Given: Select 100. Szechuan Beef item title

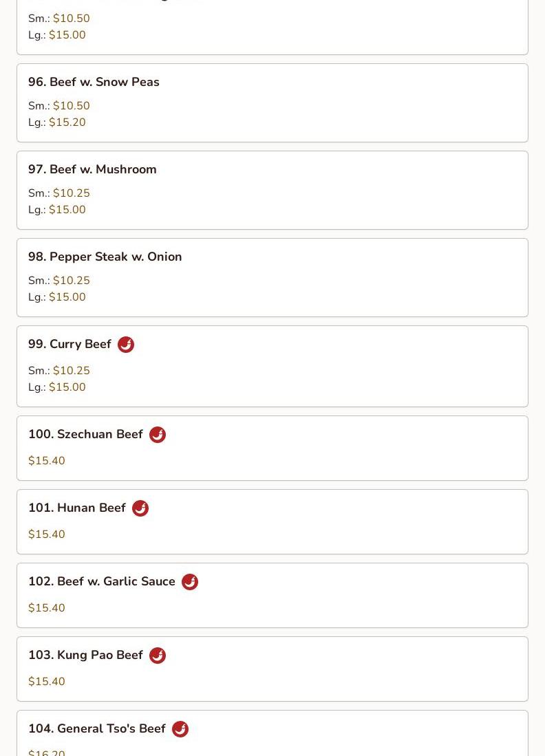Looking at the screenshot, I should pyautogui.click(x=85, y=434).
